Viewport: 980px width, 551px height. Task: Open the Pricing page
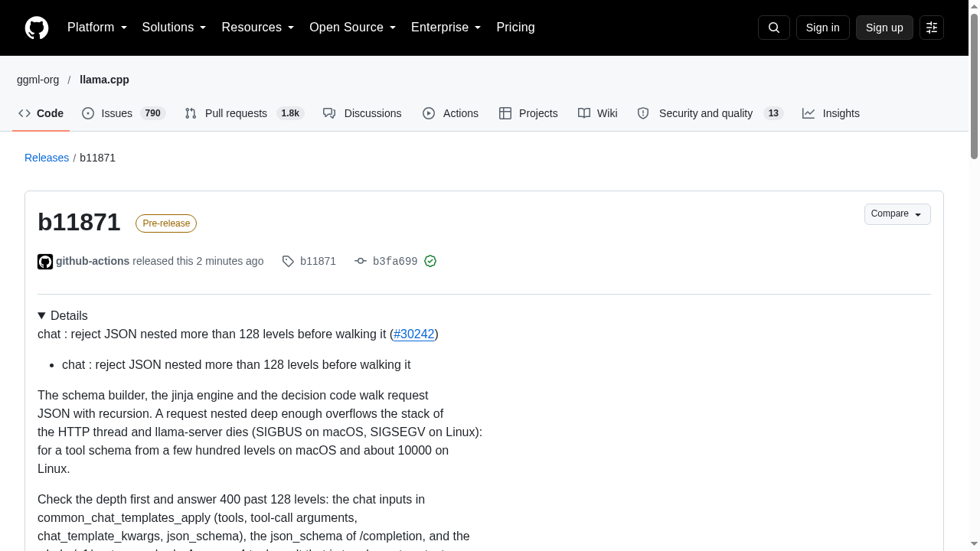pyautogui.click(x=515, y=28)
